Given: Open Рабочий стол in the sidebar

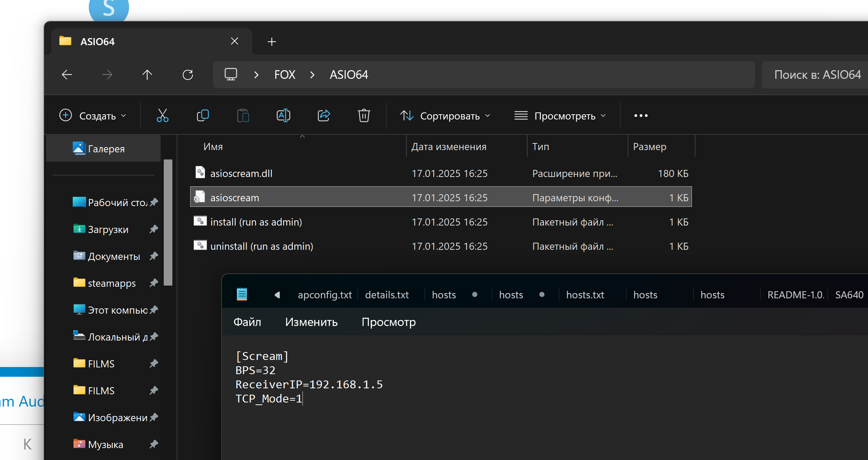Looking at the screenshot, I should [110, 202].
